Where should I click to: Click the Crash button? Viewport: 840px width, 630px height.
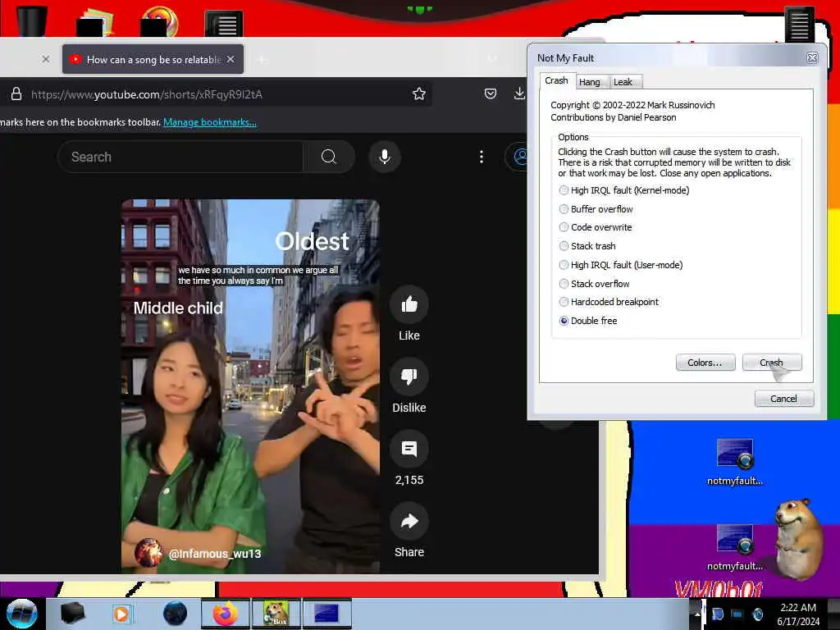click(x=771, y=363)
